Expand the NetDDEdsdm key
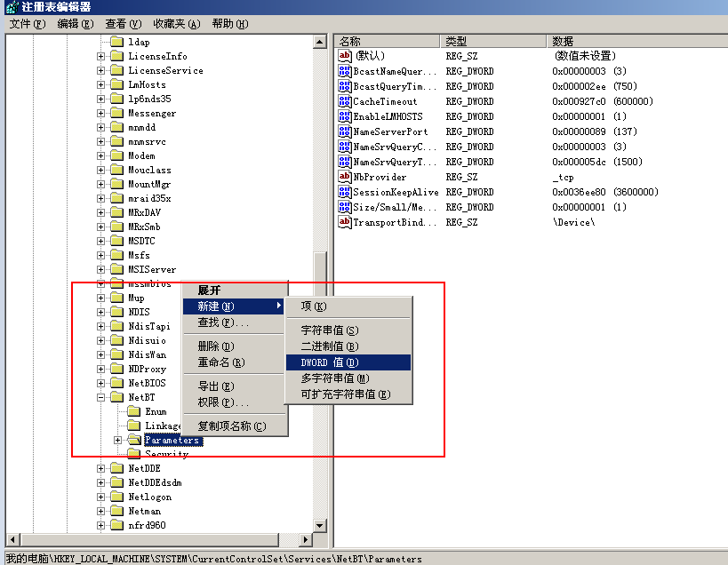Viewport: 728px width, 565px height. [x=100, y=483]
